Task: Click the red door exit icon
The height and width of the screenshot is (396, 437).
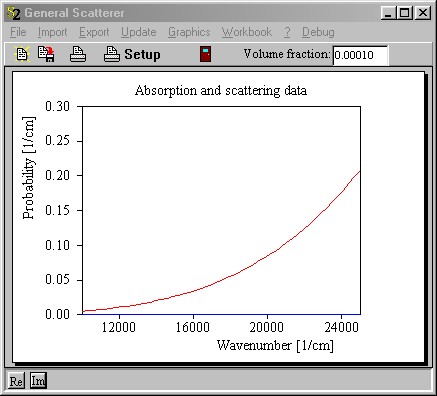Action: click(x=205, y=54)
